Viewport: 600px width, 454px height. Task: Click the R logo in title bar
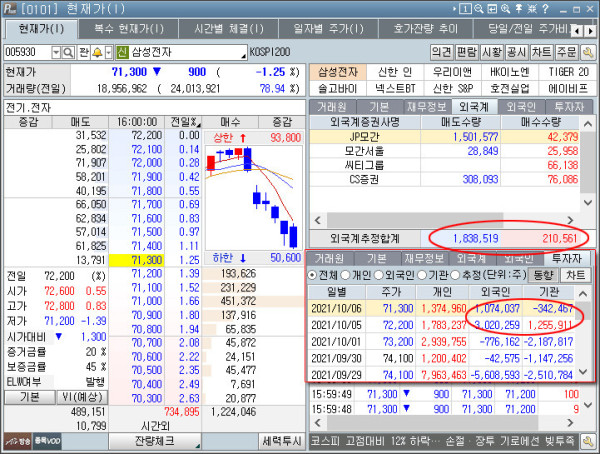10,8
